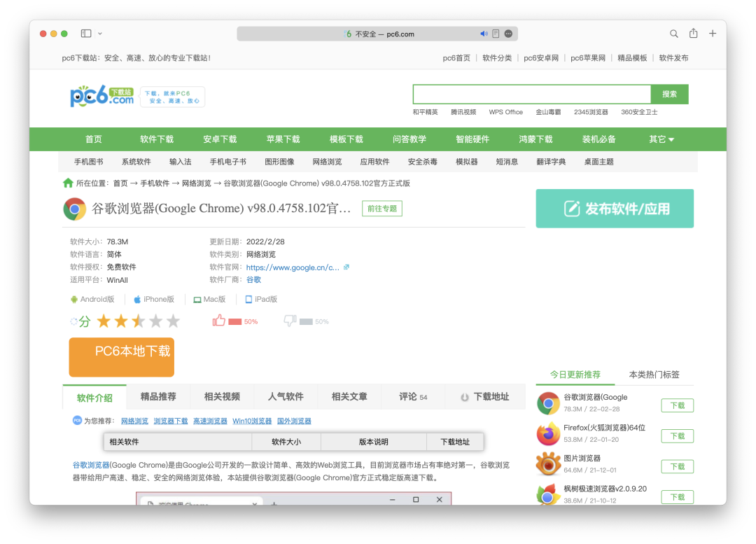
Task: Rate by clicking the fifth star
Action: [173, 321]
